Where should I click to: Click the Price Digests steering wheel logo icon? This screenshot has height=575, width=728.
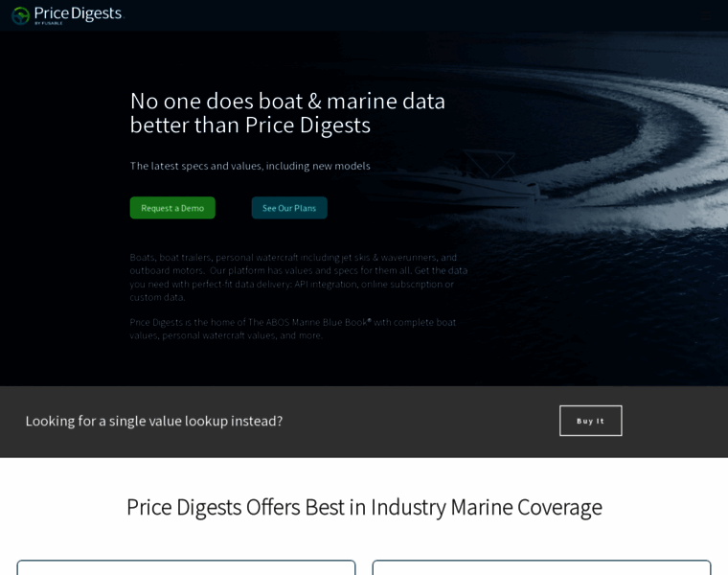[x=20, y=15]
